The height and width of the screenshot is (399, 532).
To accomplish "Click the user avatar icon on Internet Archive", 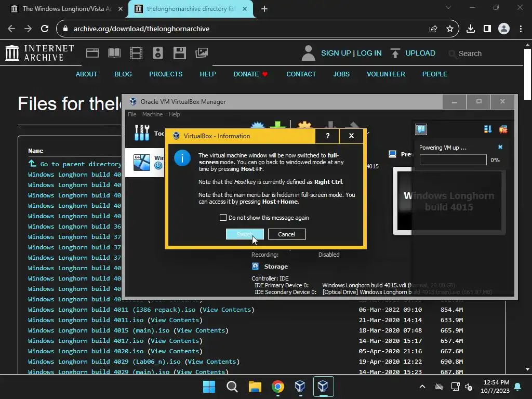I will 309,54.
